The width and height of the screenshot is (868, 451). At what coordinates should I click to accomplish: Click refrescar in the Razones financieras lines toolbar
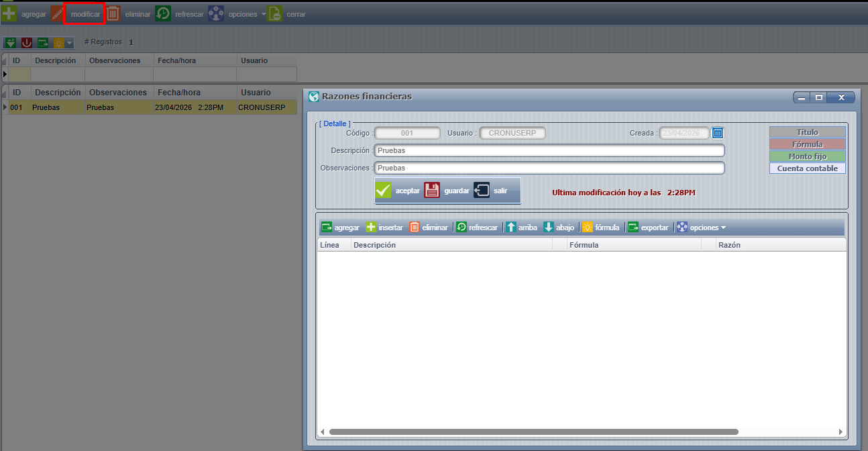(x=477, y=228)
